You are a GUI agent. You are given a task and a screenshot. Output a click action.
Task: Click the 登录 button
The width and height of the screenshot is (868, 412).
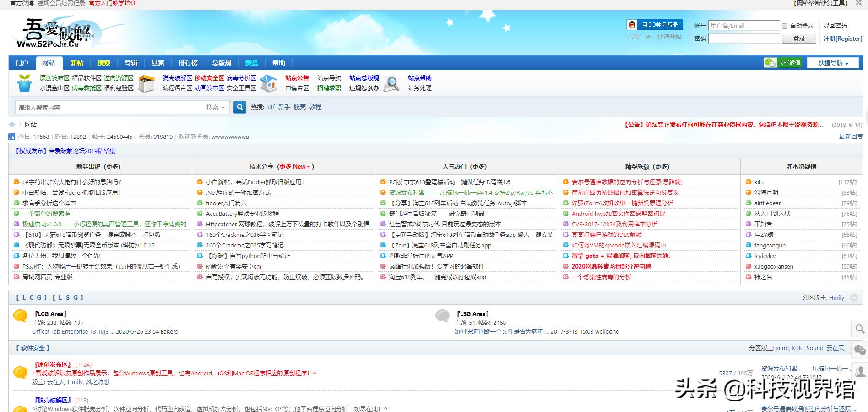click(799, 38)
